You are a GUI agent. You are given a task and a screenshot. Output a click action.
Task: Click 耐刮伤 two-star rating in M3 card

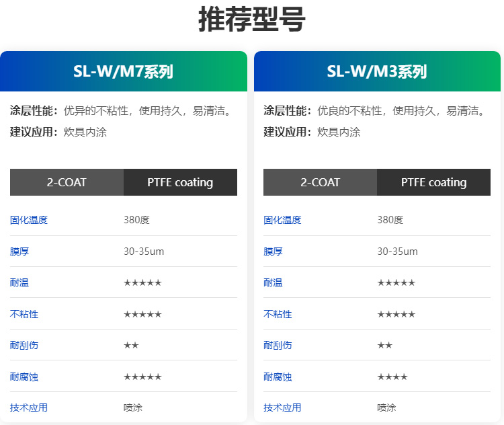[x=385, y=346]
